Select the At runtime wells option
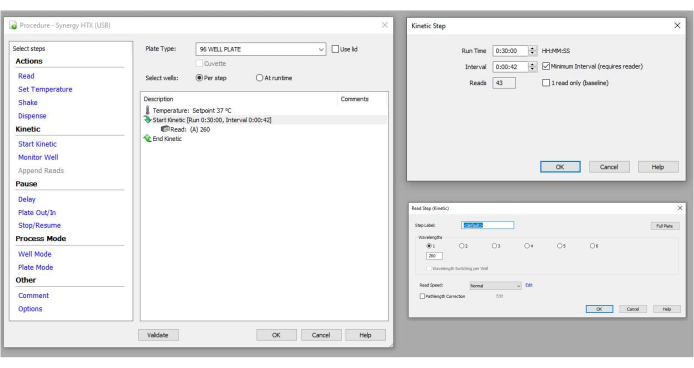This screenshot has height=368, width=694. point(259,78)
